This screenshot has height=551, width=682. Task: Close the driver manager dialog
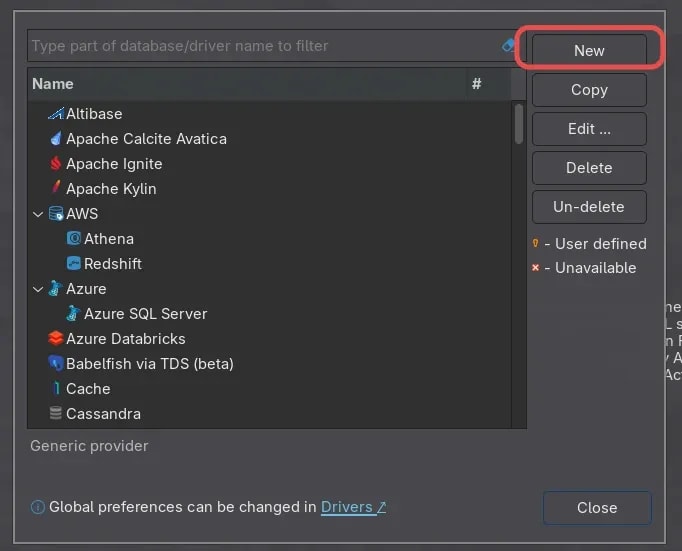click(x=597, y=508)
